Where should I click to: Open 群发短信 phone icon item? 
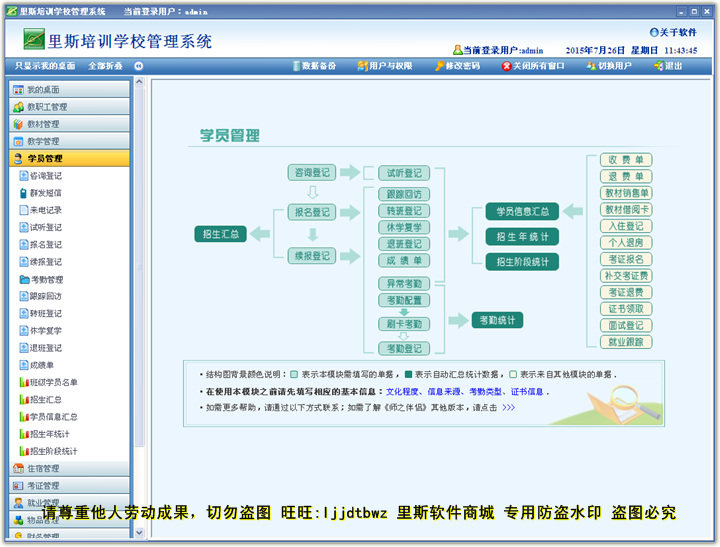[40, 193]
